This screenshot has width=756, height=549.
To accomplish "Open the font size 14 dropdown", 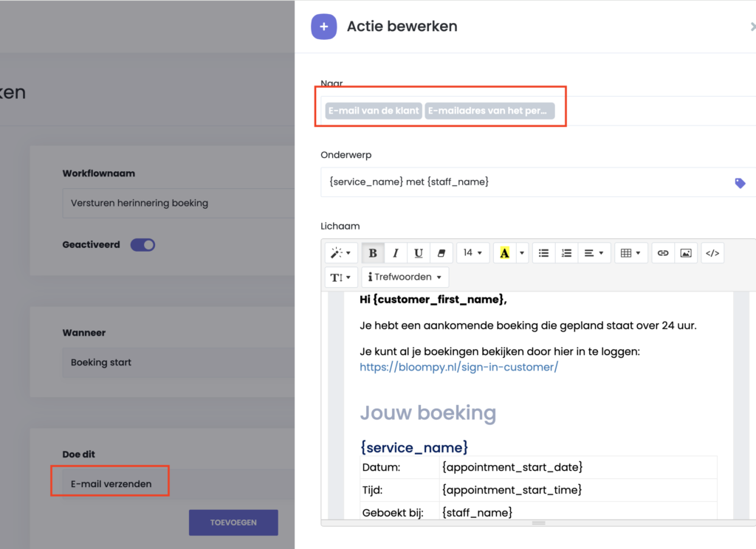I will [472, 253].
